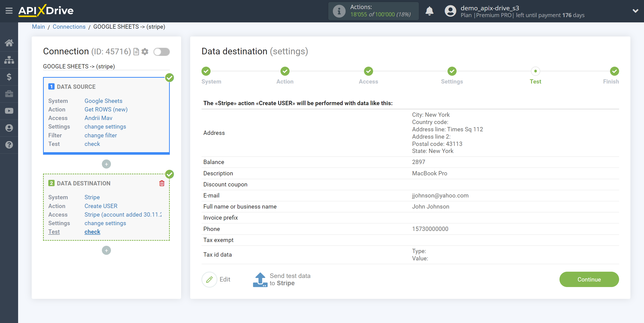Add step after Data Source block
Viewport: 644px width, 323px height.
pyautogui.click(x=106, y=164)
